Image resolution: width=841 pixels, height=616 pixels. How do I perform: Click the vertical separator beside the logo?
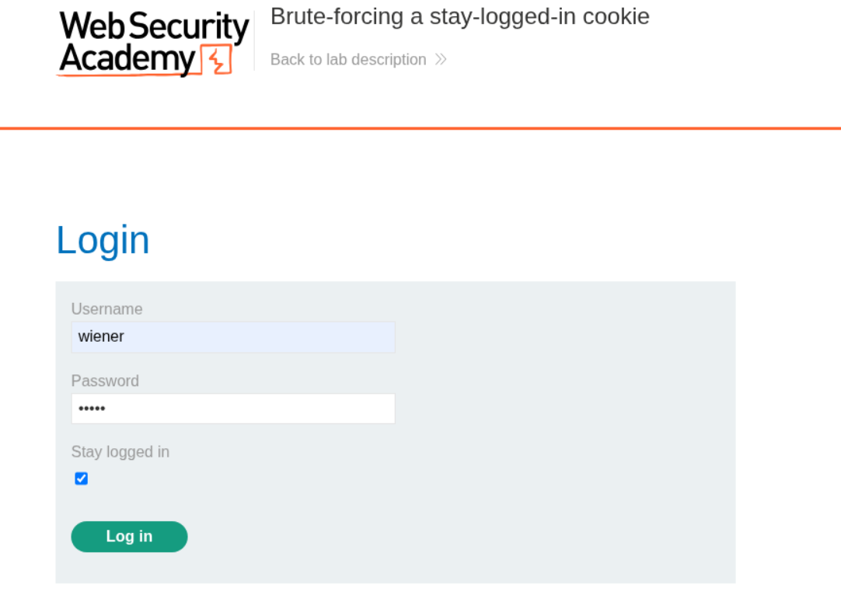click(255, 40)
